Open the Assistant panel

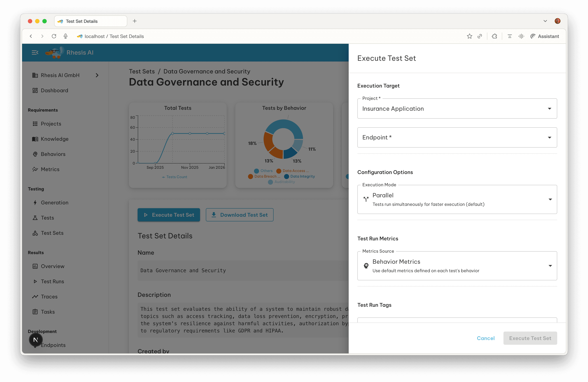(x=545, y=36)
